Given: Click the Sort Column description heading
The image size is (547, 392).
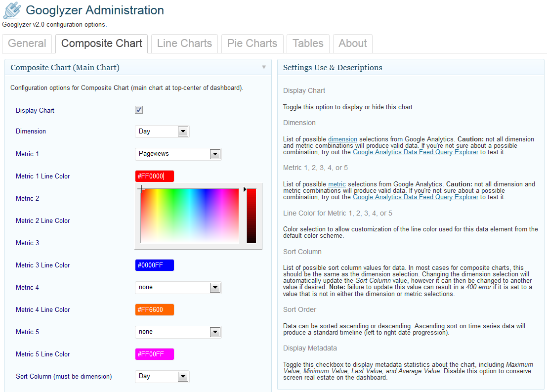Looking at the screenshot, I should point(302,252).
